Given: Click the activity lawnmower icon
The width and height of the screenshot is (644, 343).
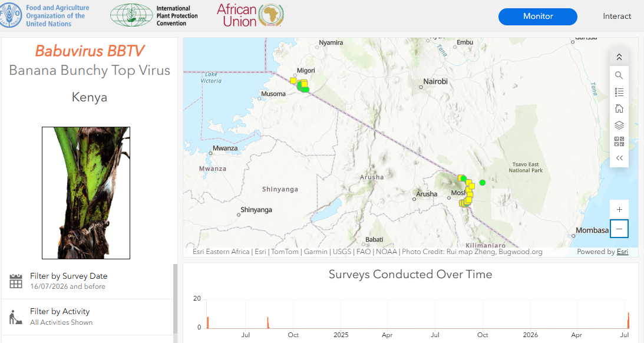Looking at the screenshot, I should 15,317.
